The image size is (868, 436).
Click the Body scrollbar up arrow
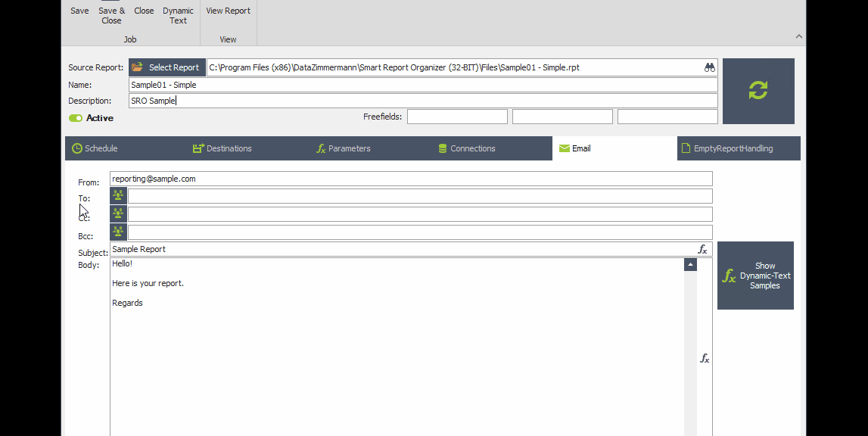(689, 263)
